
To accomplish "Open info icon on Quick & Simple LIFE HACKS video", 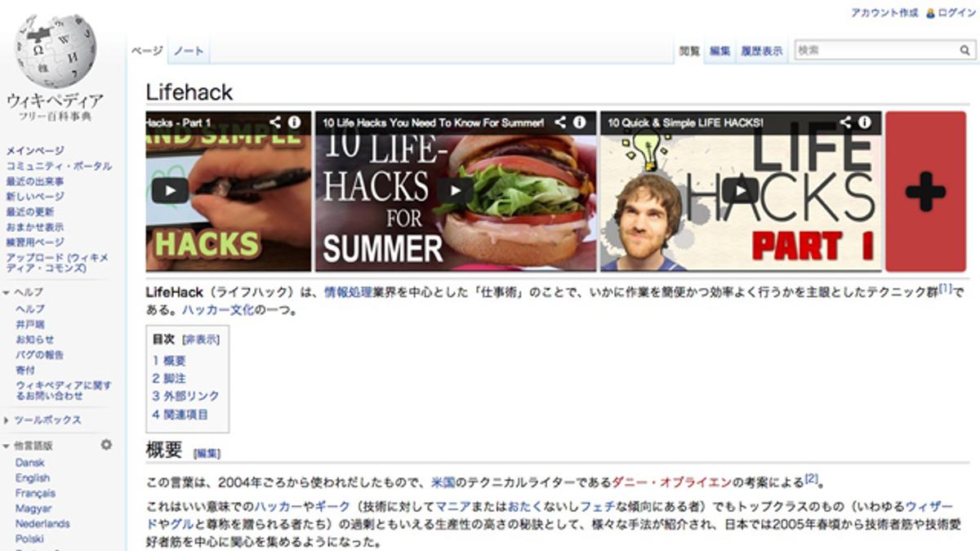I will (864, 122).
